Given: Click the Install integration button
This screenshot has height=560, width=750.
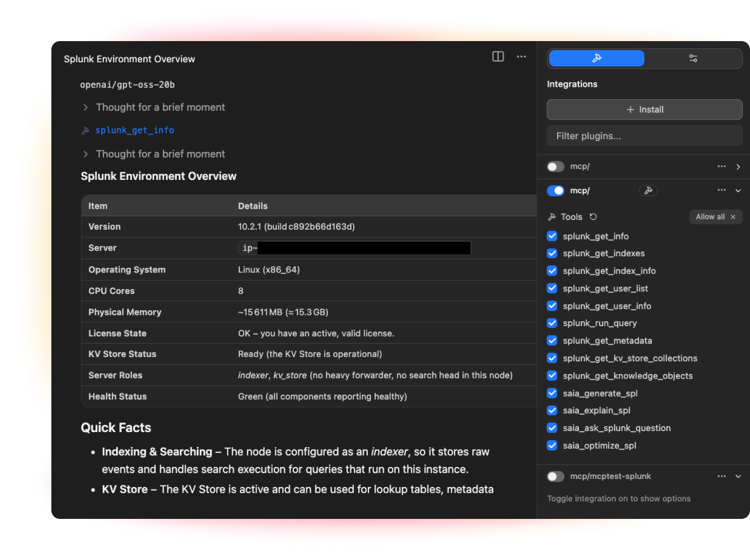Looking at the screenshot, I should point(645,109).
